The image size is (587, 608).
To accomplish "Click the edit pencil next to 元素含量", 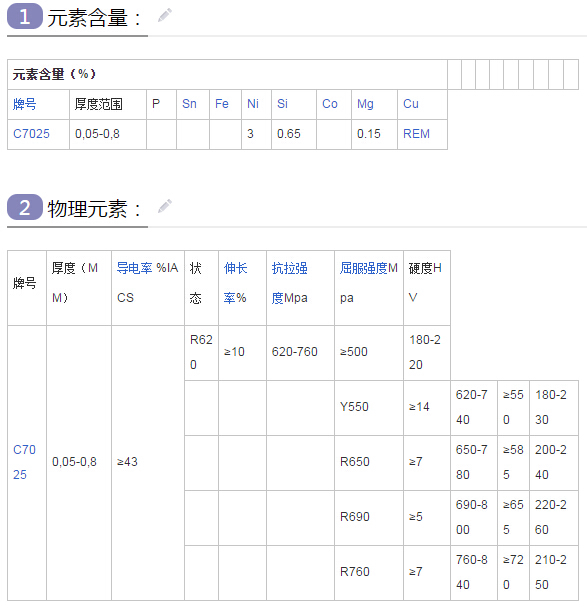I will click(x=164, y=15).
